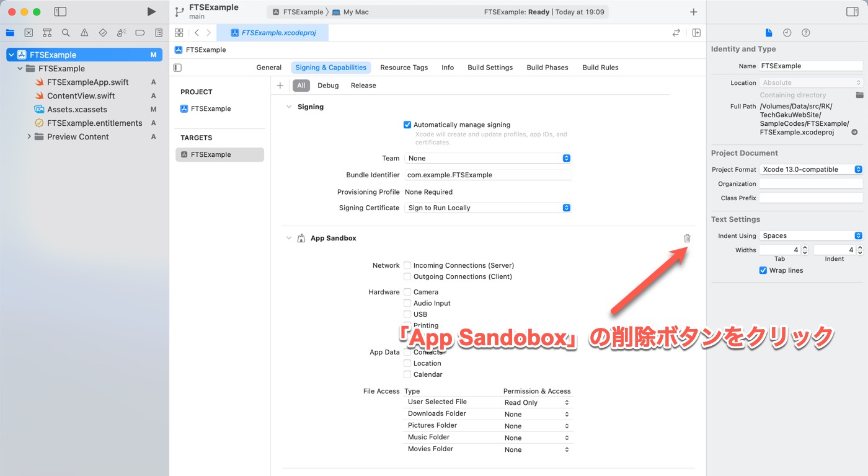Enable Camera hardware access
Image resolution: width=868 pixels, height=476 pixels.
coord(407,292)
